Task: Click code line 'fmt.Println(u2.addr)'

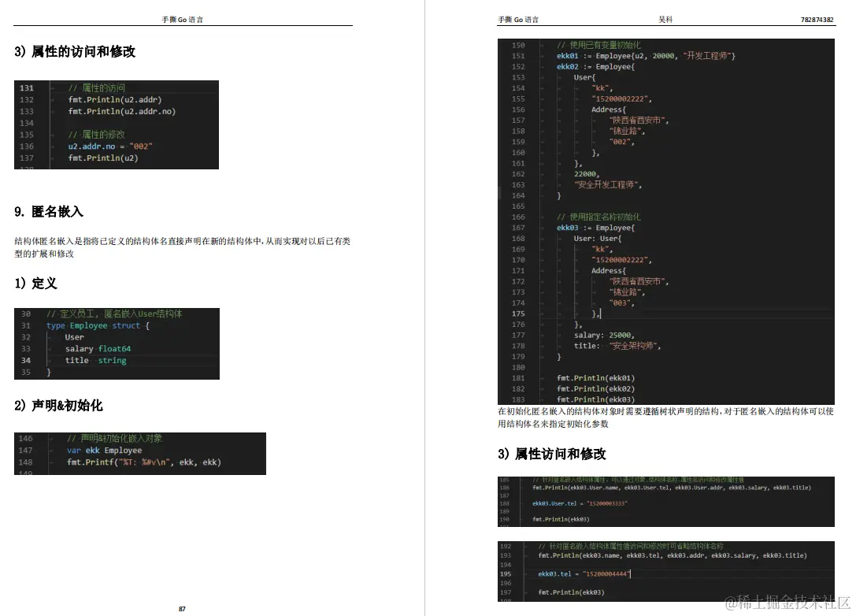Action: tap(115, 99)
